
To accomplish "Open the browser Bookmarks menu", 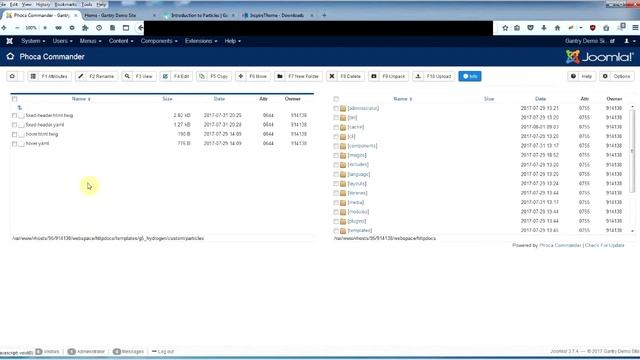I will pos(65,4).
